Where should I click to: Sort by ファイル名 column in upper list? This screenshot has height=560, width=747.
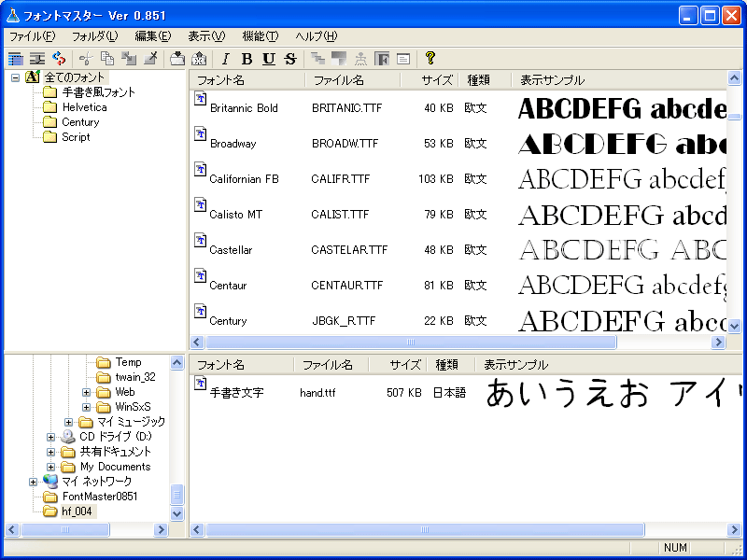(x=338, y=80)
